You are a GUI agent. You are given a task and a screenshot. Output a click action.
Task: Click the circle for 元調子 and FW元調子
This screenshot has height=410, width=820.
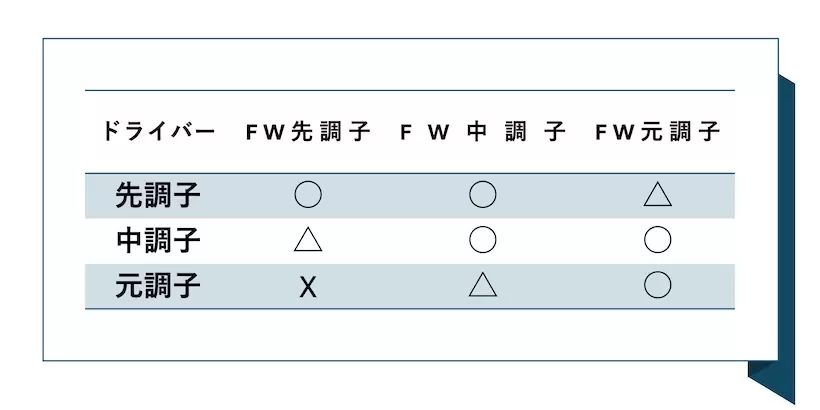tap(657, 287)
